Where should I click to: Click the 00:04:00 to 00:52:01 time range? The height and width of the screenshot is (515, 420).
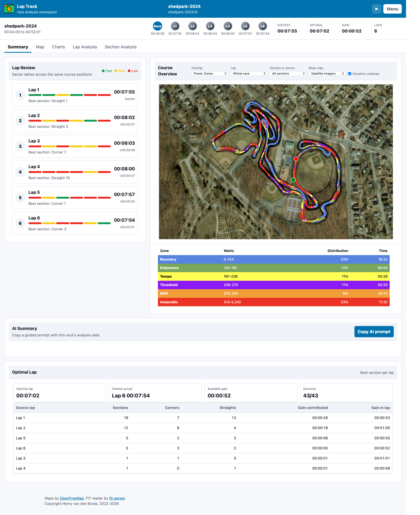click(22, 32)
